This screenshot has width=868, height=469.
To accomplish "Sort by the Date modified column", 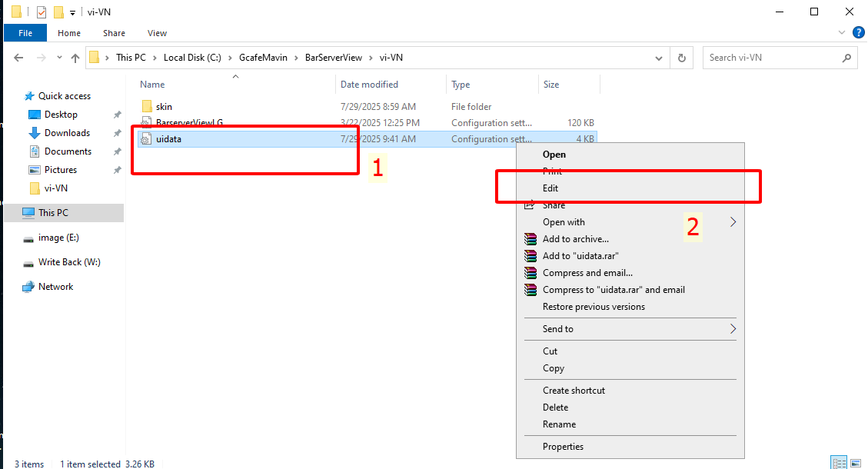I will (x=369, y=85).
